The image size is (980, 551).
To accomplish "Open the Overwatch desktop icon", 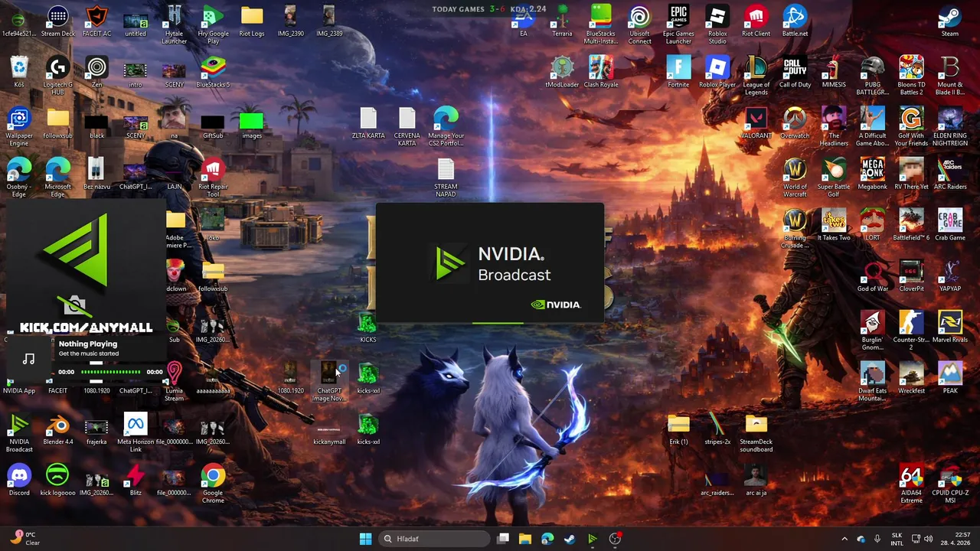I will point(795,124).
